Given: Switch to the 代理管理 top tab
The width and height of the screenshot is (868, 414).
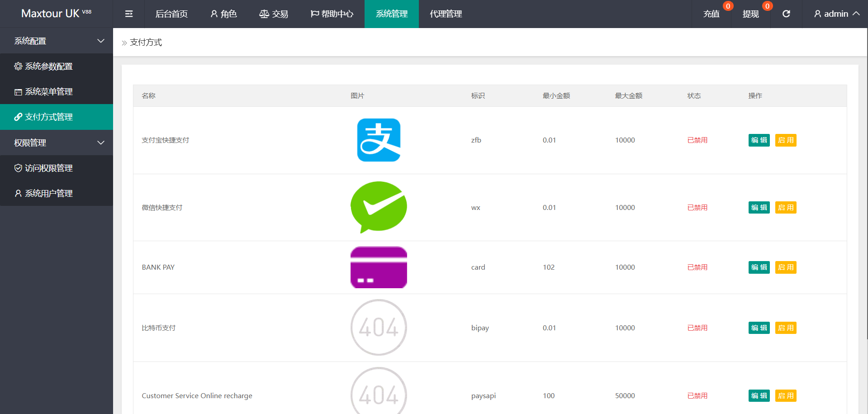Looking at the screenshot, I should click(446, 14).
